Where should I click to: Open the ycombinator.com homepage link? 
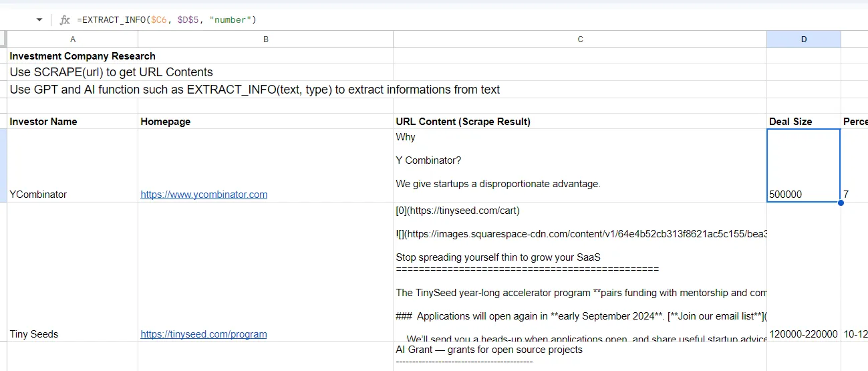(x=204, y=195)
